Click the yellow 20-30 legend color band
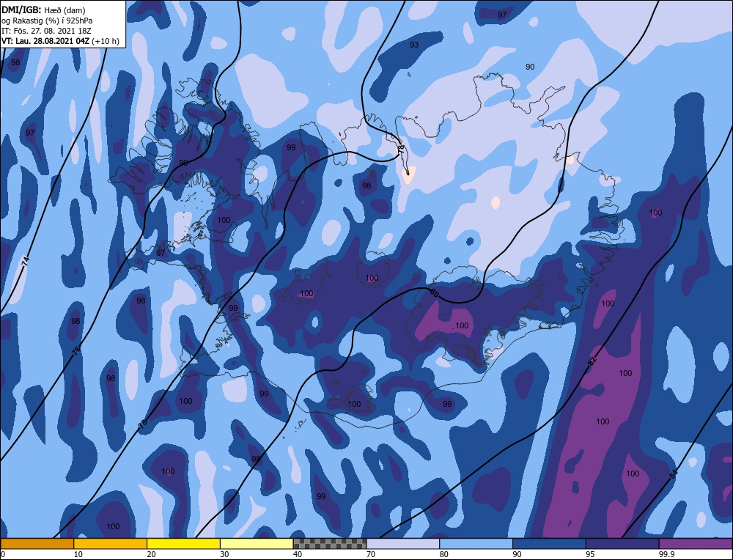 coord(183,543)
